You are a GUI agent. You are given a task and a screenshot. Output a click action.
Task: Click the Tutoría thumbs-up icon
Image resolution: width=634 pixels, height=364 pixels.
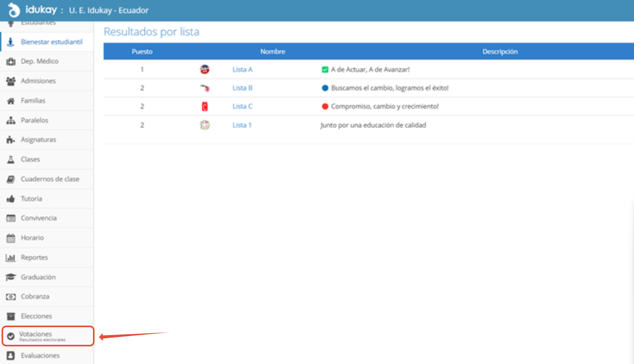[11, 199]
